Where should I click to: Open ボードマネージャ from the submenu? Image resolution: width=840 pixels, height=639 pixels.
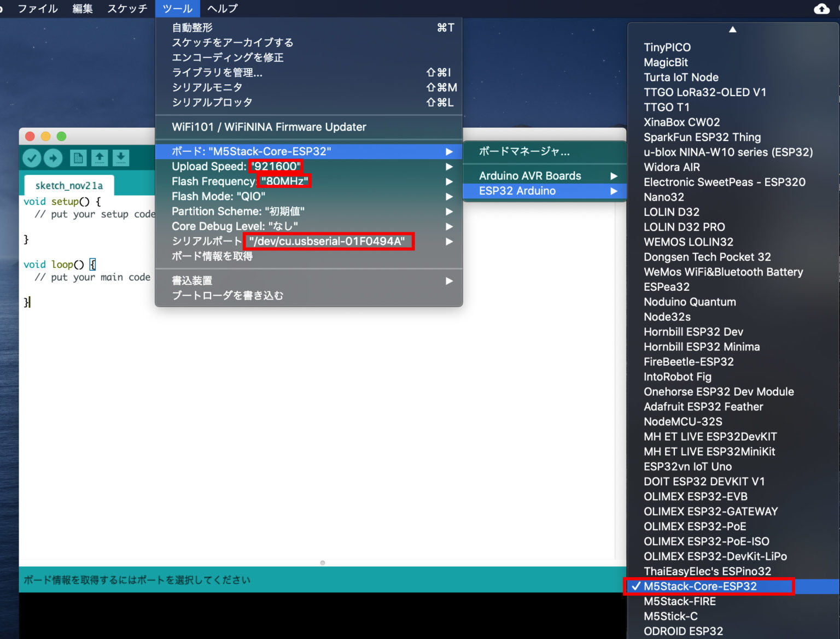coord(526,153)
